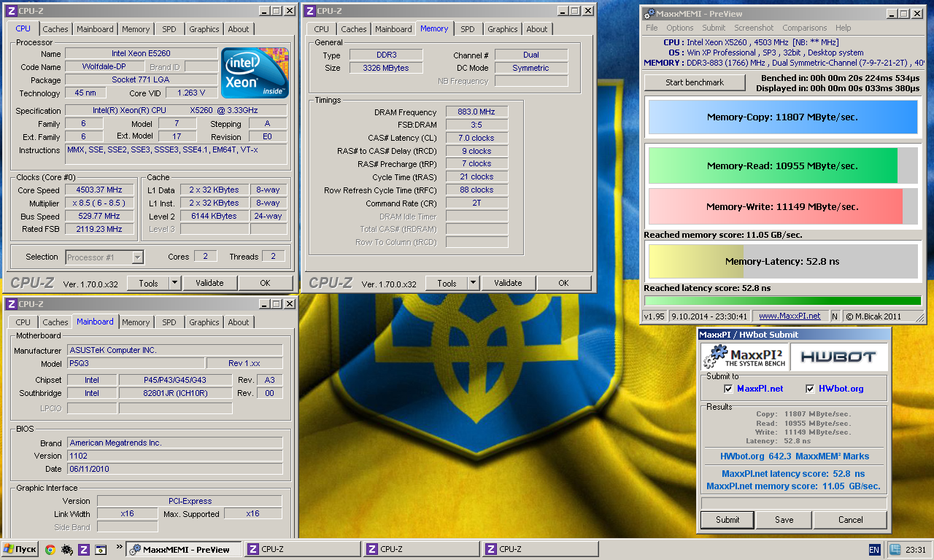
Task: Click the yellow Memory-Latency result bar
Action: pos(782,261)
